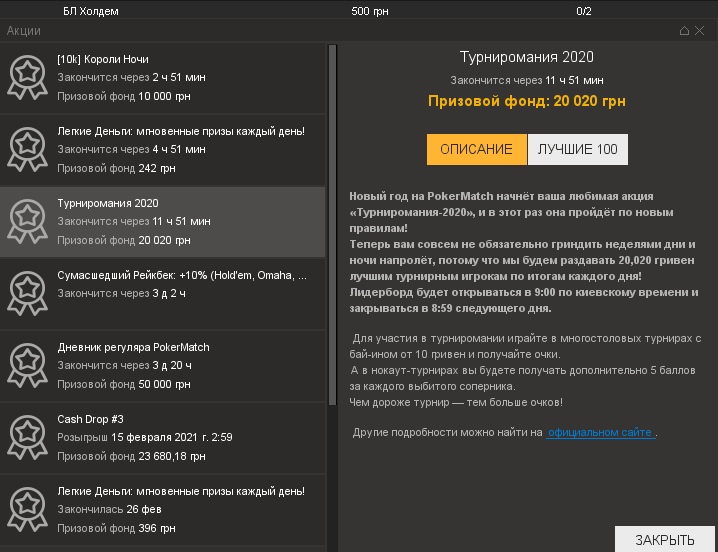
Task: Click the Призовой фонд: 20 020 грн heading
Action: pyautogui.click(x=527, y=101)
